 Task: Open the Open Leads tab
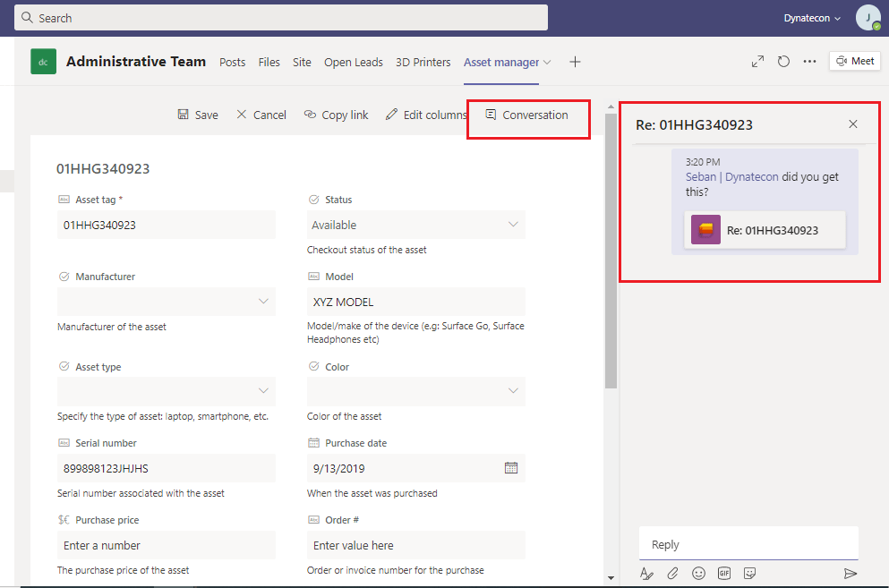point(353,62)
